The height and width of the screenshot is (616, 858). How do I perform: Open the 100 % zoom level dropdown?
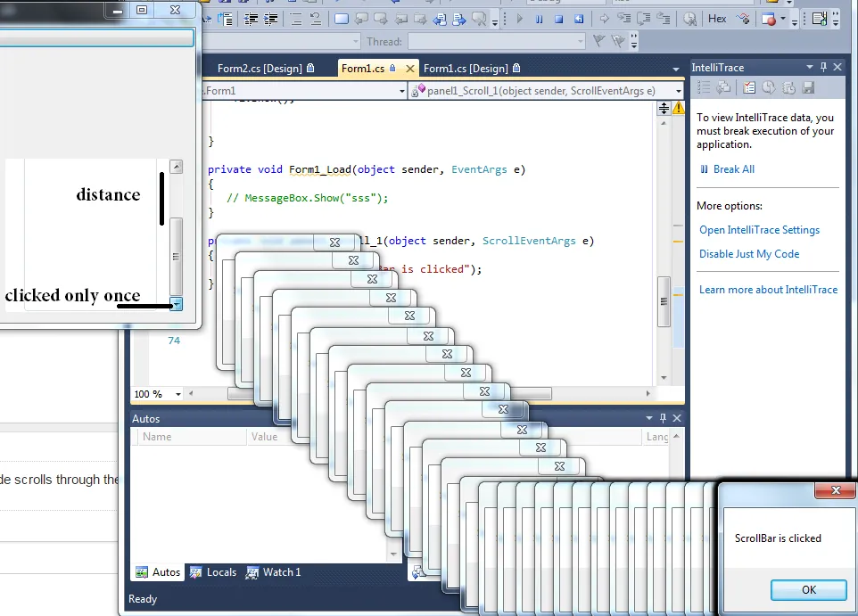178,394
